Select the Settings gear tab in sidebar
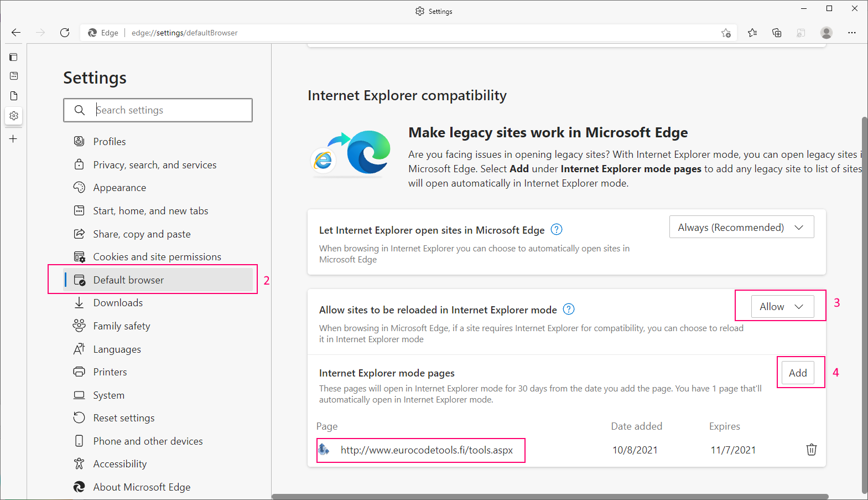 (14, 116)
